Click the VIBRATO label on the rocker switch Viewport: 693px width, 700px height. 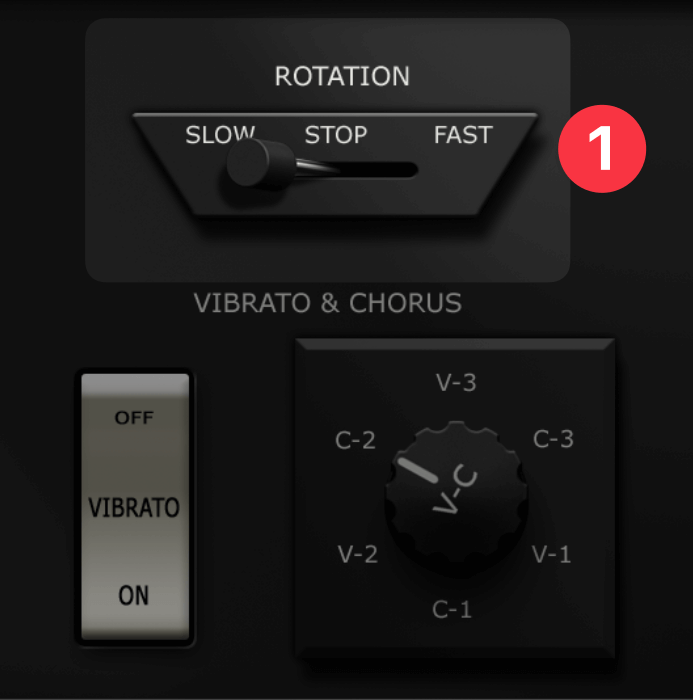(134, 507)
